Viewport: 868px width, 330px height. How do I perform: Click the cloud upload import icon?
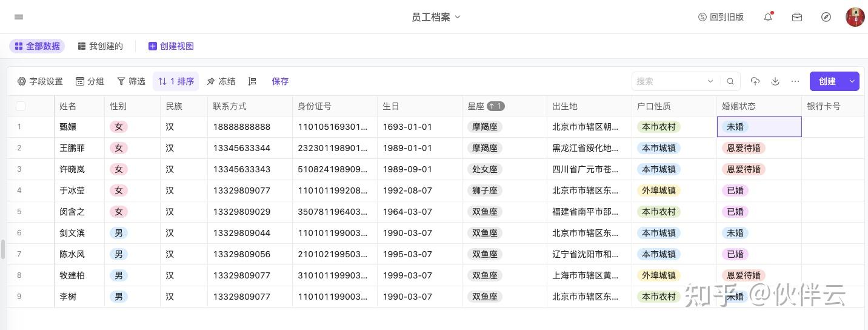(755, 81)
